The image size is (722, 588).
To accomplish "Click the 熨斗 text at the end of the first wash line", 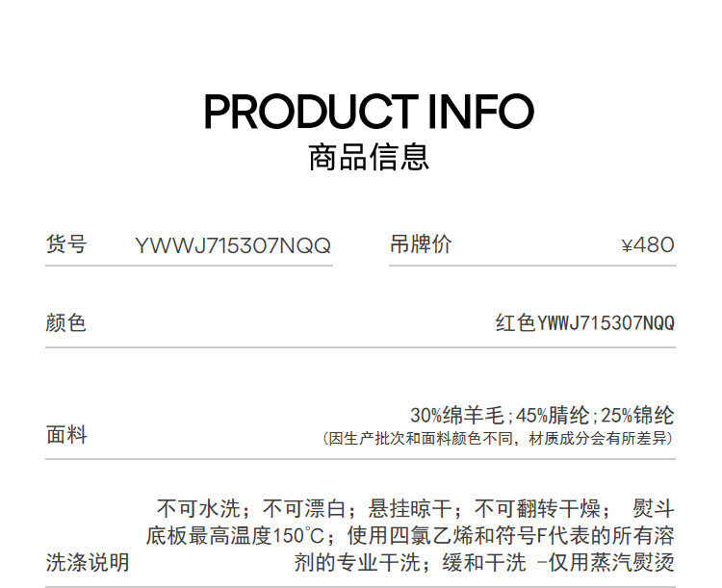I will click(x=654, y=509).
